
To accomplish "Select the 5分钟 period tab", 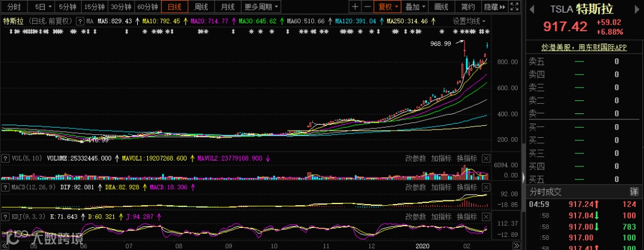I will click(68, 7).
